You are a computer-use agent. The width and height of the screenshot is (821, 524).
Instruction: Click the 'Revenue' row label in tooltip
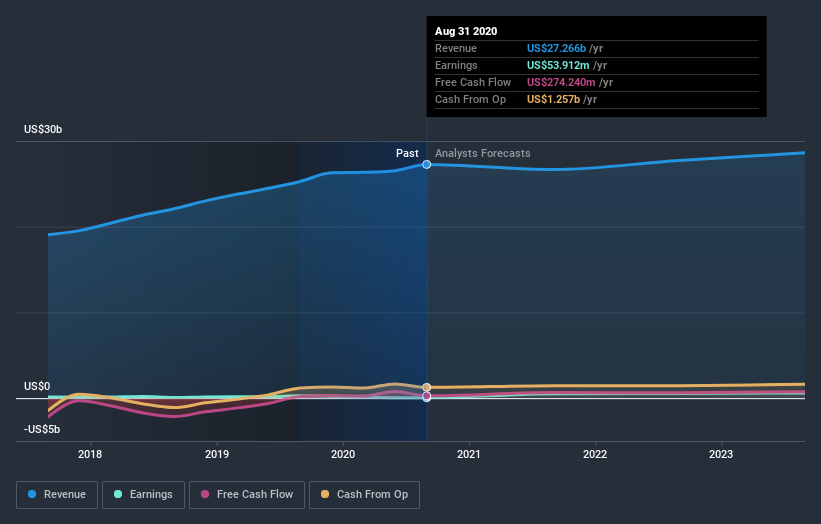[456, 48]
